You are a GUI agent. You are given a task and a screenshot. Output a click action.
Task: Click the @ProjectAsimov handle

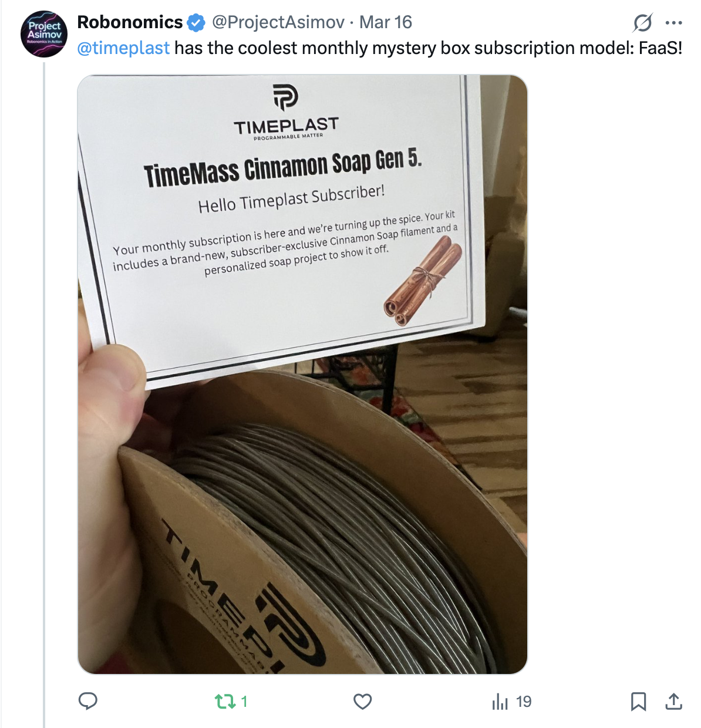[x=278, y=22]
